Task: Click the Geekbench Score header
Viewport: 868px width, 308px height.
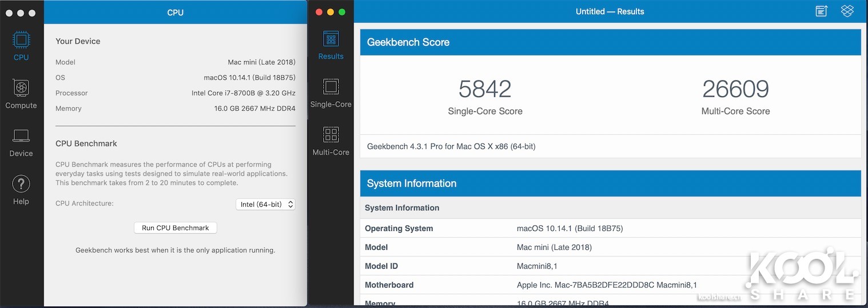Action: 611,42
